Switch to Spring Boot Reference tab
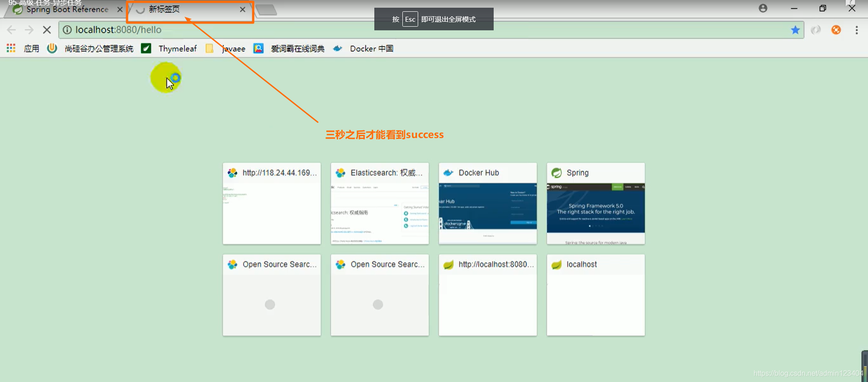 click(67, 10)
